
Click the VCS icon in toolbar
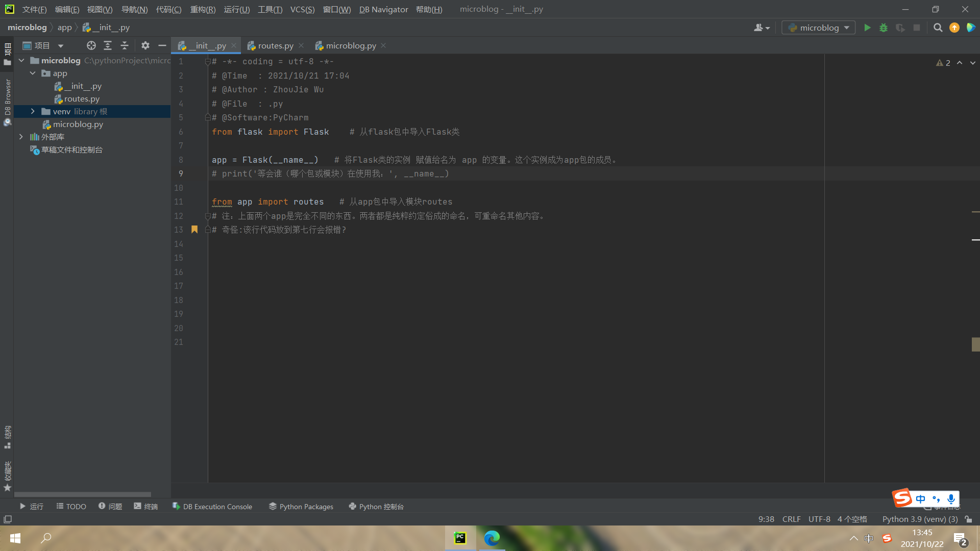point(954,28)
